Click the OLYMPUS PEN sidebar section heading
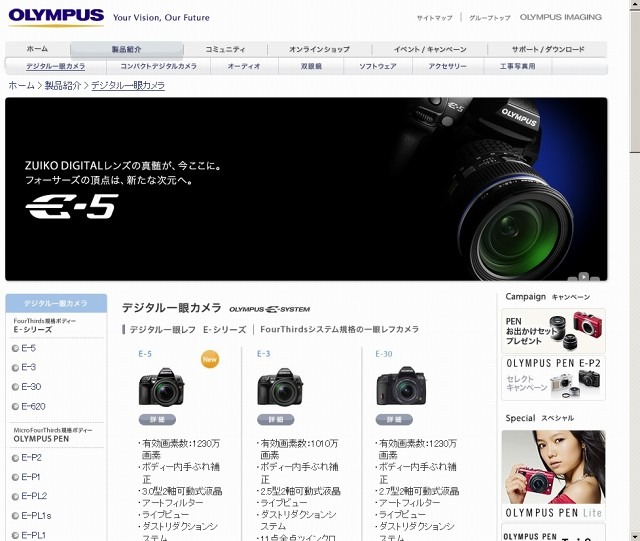The image size is (640, 541). [41, 439]
